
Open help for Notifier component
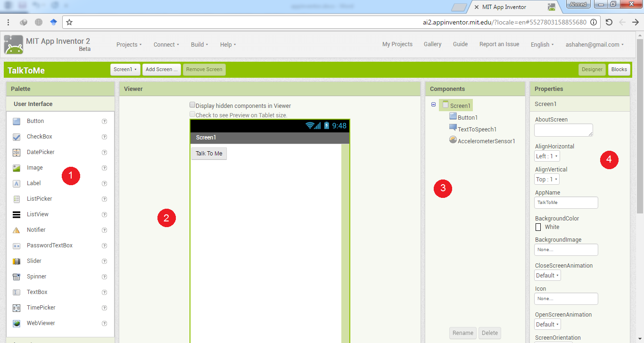105,230
